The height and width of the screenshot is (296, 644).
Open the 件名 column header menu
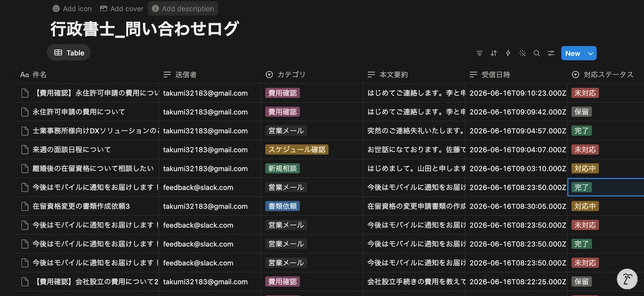87,74
